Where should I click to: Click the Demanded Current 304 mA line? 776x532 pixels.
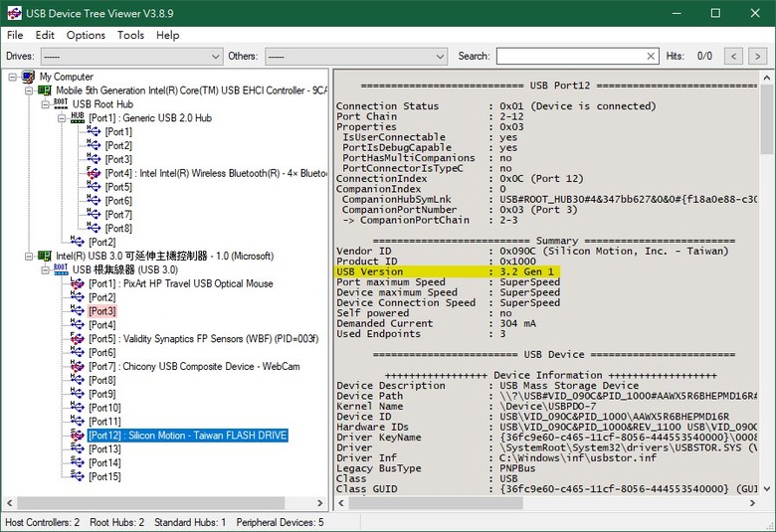point(436,323)
